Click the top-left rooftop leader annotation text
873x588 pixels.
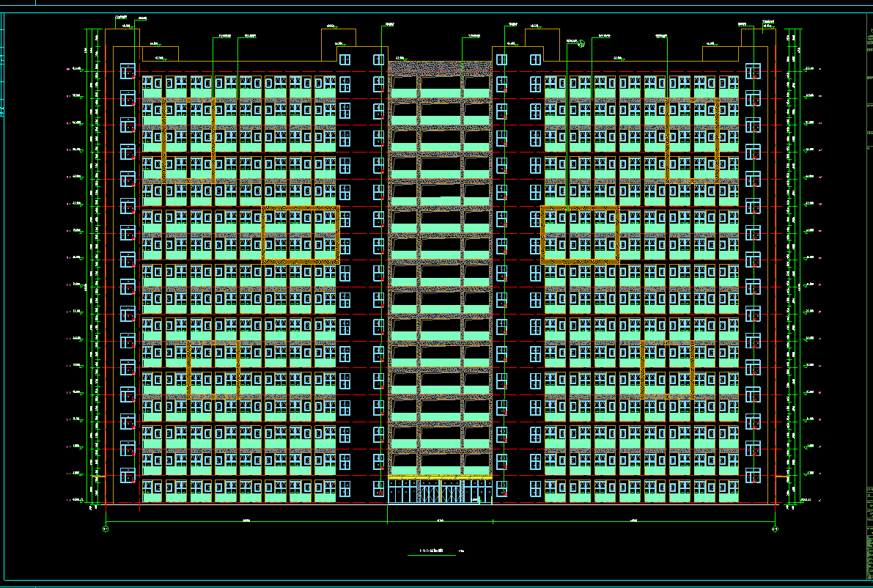click(x=122, y=18)
